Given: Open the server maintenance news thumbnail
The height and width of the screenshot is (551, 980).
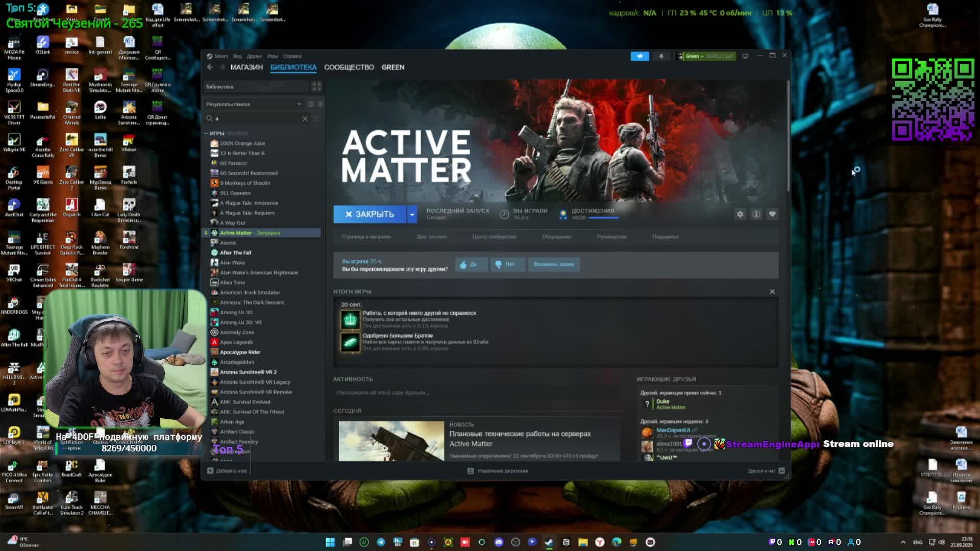Looking at the screenshot, I should click(391, 441).
